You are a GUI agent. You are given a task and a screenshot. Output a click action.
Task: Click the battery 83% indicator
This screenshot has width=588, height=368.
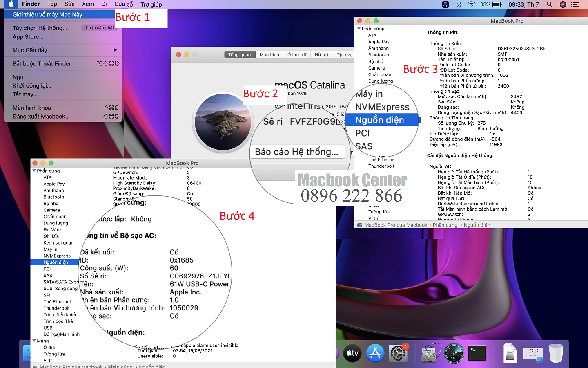pos(491,4)
